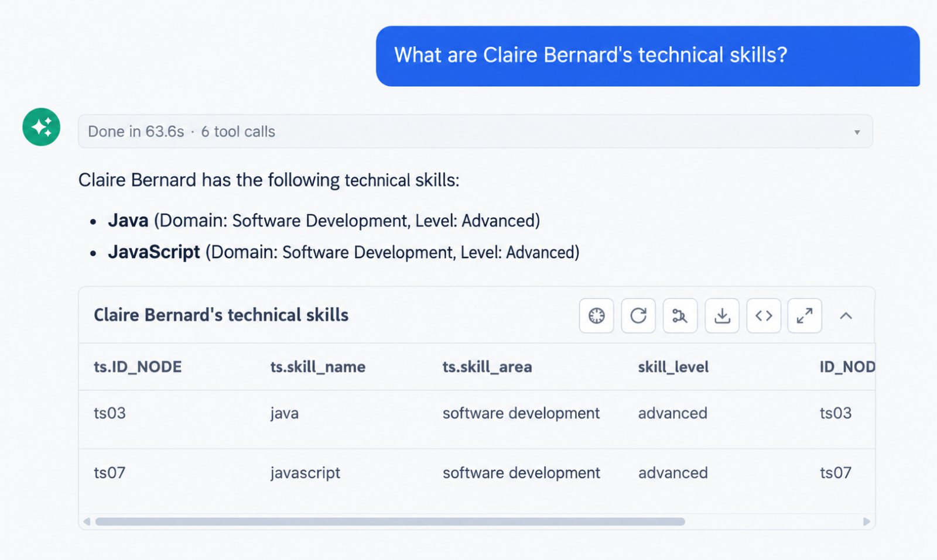
Task: Click the green sparkle assistant avatar
Action: click(x=42, y=127)
